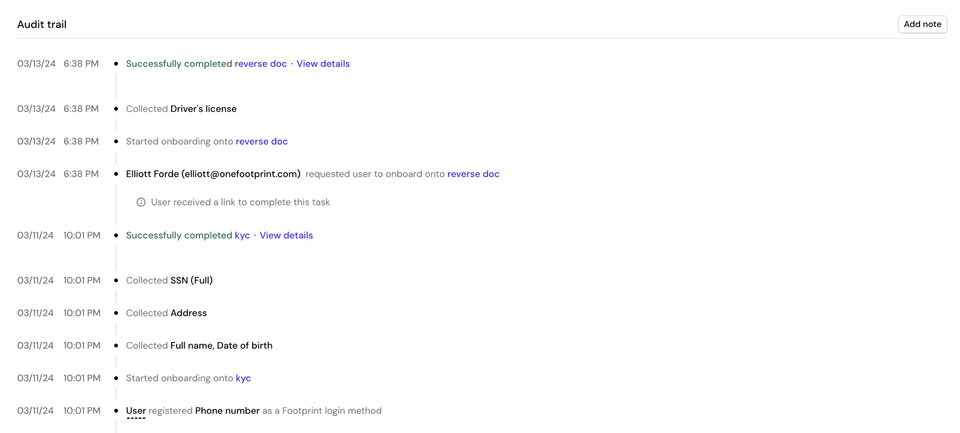This screenshot has width=960, height=433.
Task: Open reverse doc link in Successfully completed row
Action: (x=260, y=64)
